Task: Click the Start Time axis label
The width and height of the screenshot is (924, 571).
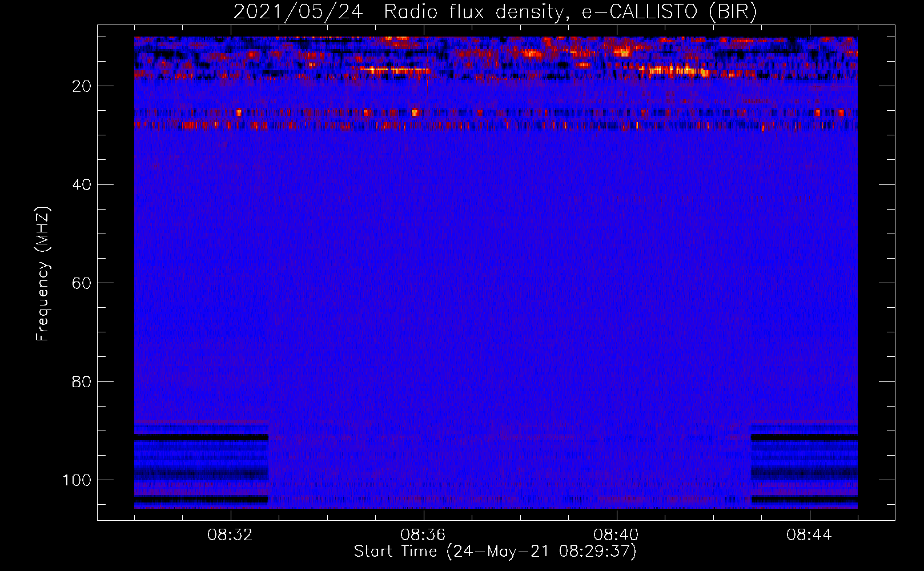Action: pyautogui.click(x=495, y=552)
